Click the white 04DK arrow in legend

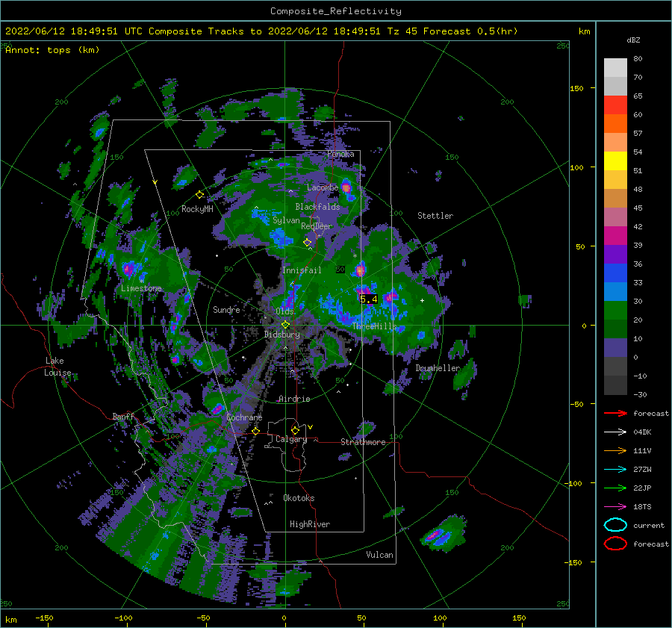[x=615, y=432]
